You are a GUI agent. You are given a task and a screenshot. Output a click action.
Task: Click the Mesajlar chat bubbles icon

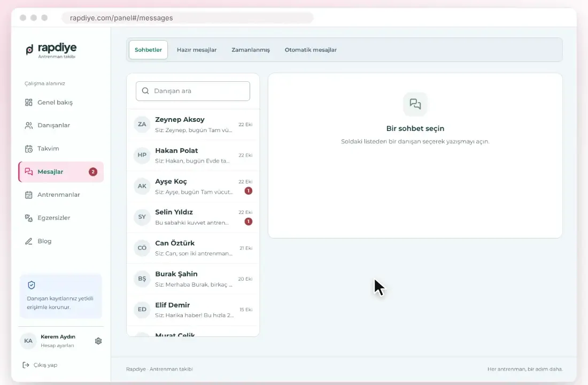28,172
